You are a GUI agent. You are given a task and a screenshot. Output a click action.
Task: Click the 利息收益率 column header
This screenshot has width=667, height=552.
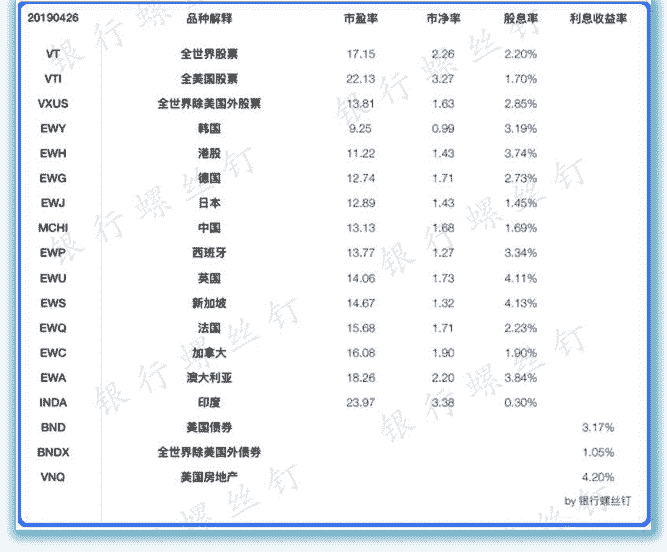pyautogui.click(x=597, y=19)
